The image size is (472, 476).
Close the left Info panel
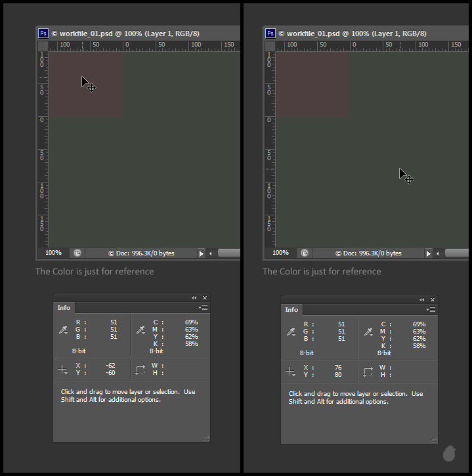coord(205,297)
